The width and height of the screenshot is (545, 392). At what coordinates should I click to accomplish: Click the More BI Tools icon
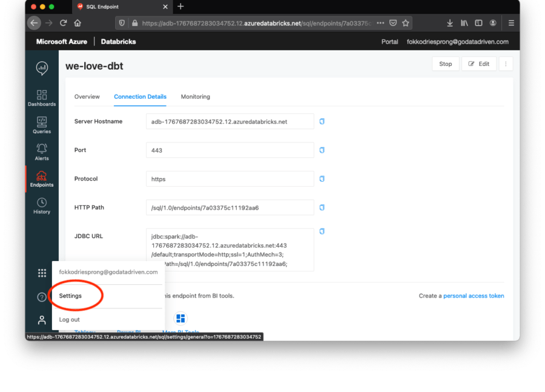click(x=180, y=318)
